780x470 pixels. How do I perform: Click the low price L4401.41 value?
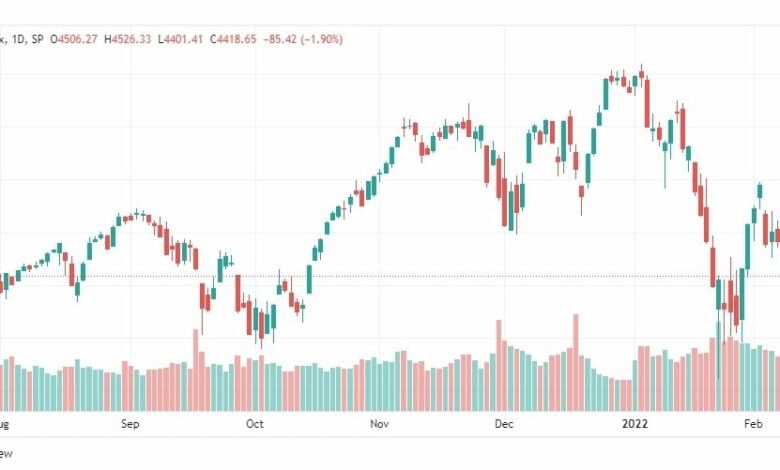click(180, 39)
